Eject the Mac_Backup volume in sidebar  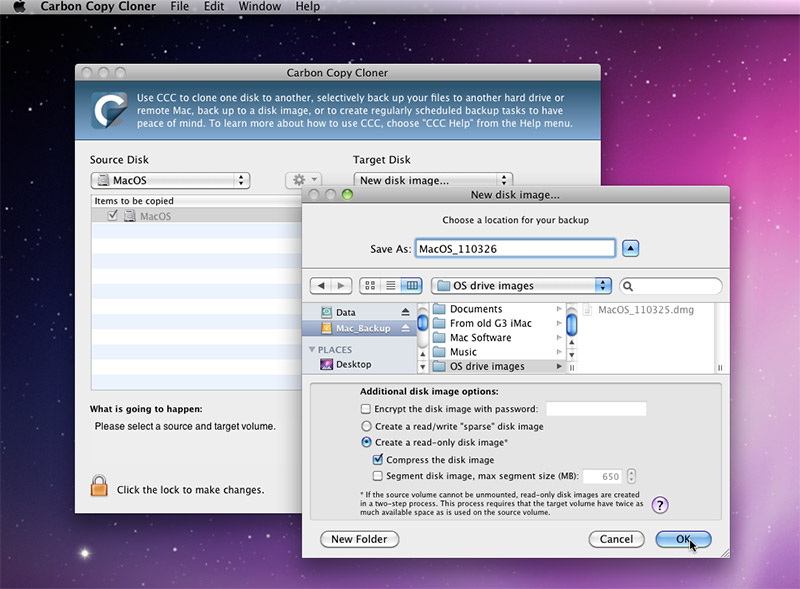pos(405,328)
